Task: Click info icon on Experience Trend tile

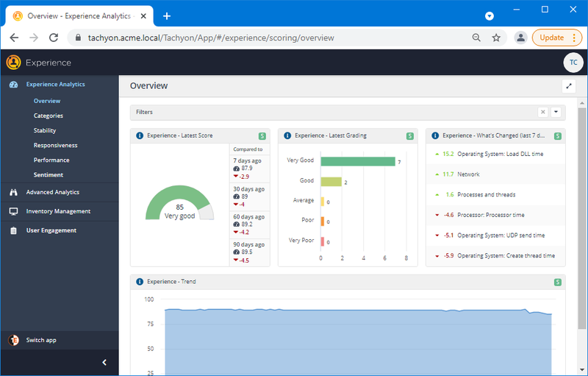Action: click(x=140, y=281)
